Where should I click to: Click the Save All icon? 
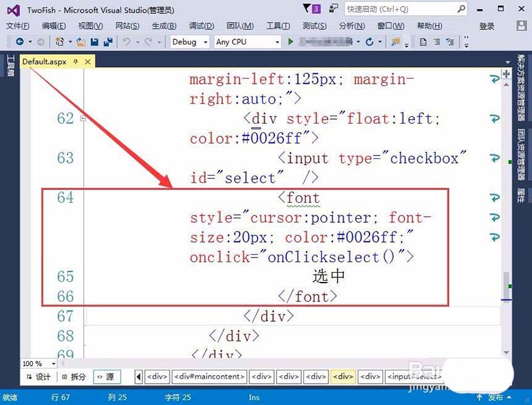[x=106, y=41]
